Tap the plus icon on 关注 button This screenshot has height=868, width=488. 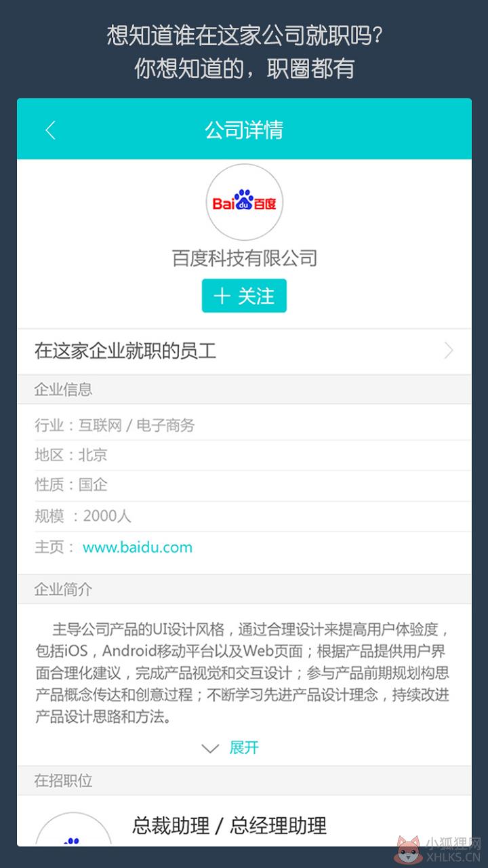click(222, 296)
